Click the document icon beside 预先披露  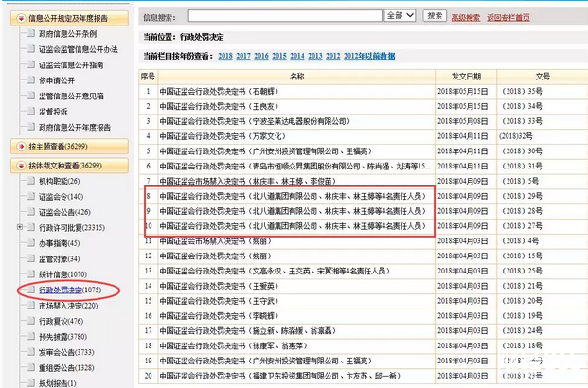tap(31, 336)
